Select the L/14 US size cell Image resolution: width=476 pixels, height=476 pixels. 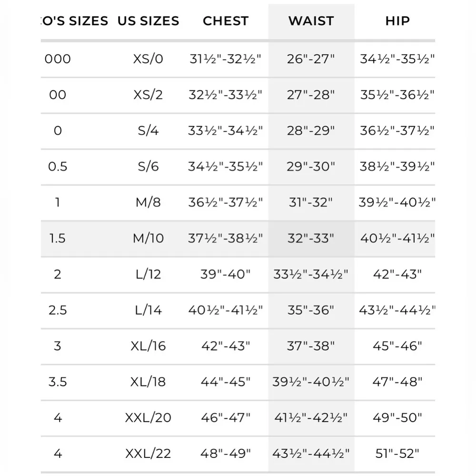[149, 310]
